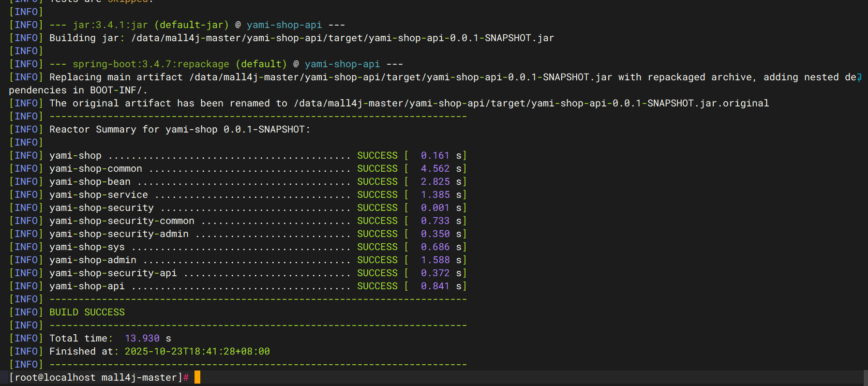The width and height of the screenshot is (868, 386).
Task: Click the yami-shop-security-api module name
Action: pos(113,273)
